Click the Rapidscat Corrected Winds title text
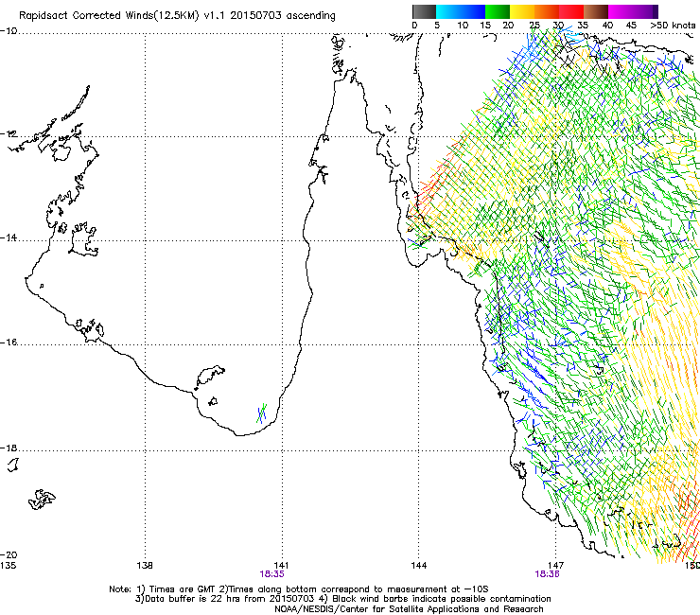This screenshot has width=700, height=615. 177,16
